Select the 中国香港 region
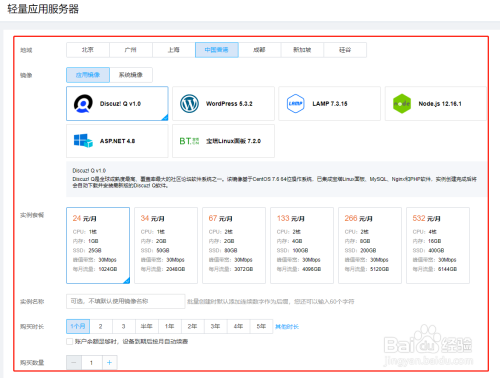Screen dimensions: 500x378 [x=217, y=50]
